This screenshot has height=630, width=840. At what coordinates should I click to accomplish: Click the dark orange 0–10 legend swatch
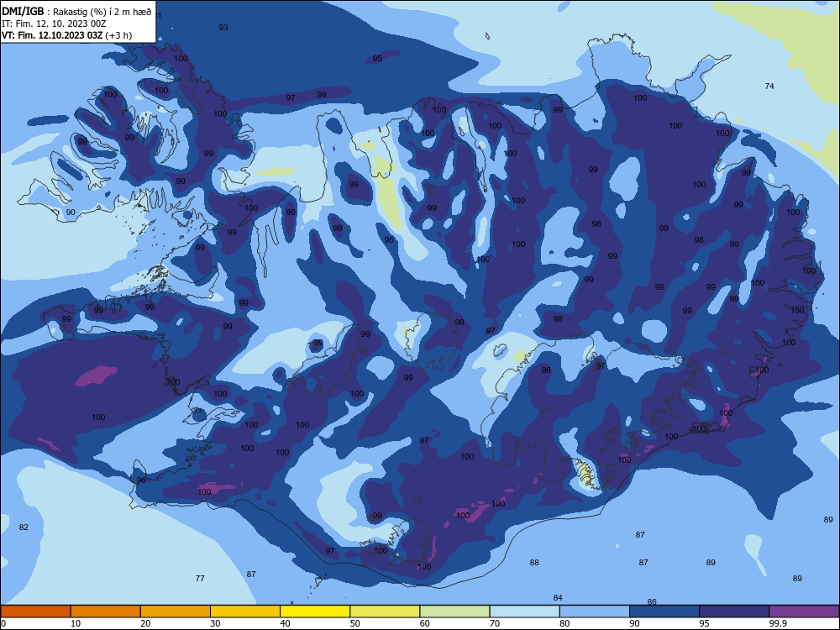pyautogui.click(x=35, y=612)
